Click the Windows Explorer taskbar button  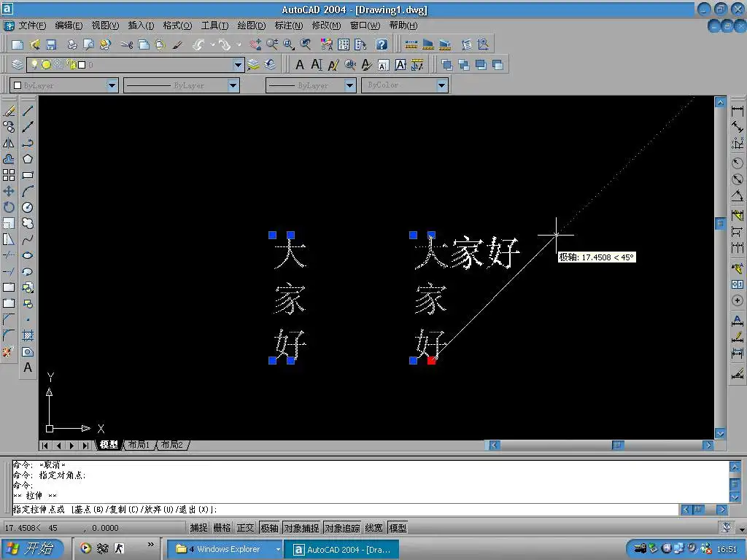(225, 549)
